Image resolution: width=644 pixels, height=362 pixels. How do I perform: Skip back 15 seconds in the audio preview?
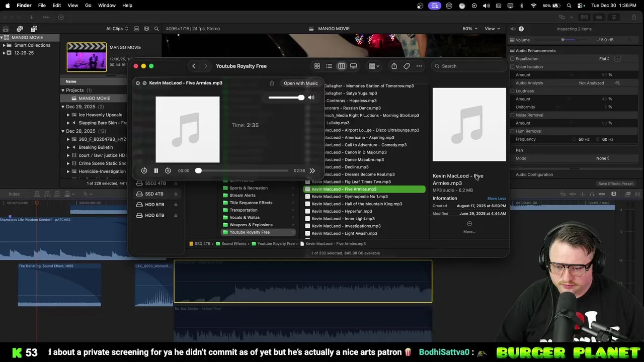point(144,171)
